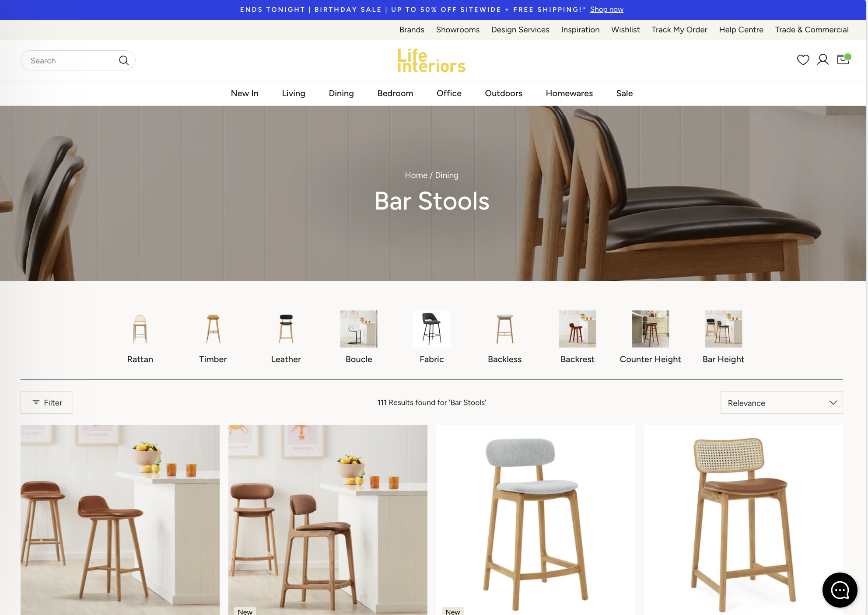Open the Outdoors navigation menu
The height and width of the screenshot is (615, 868).
[x=504, y=93]
